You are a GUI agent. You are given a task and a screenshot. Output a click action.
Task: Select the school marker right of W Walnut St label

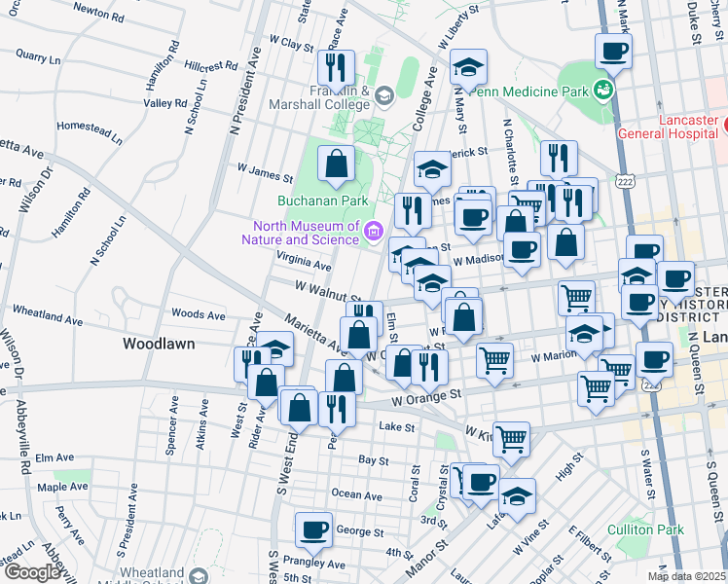432,284
